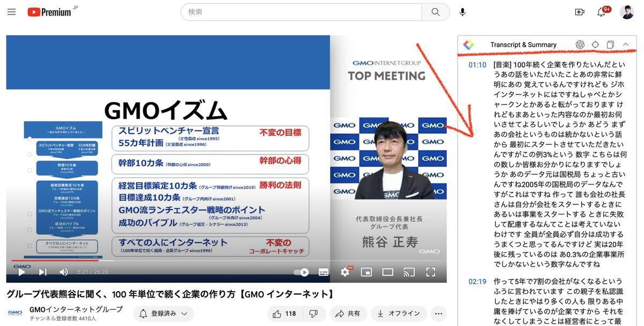This screenshot has width=644, height=326.
Task: Click the ChatGPT summary icon
Action: 580,45
